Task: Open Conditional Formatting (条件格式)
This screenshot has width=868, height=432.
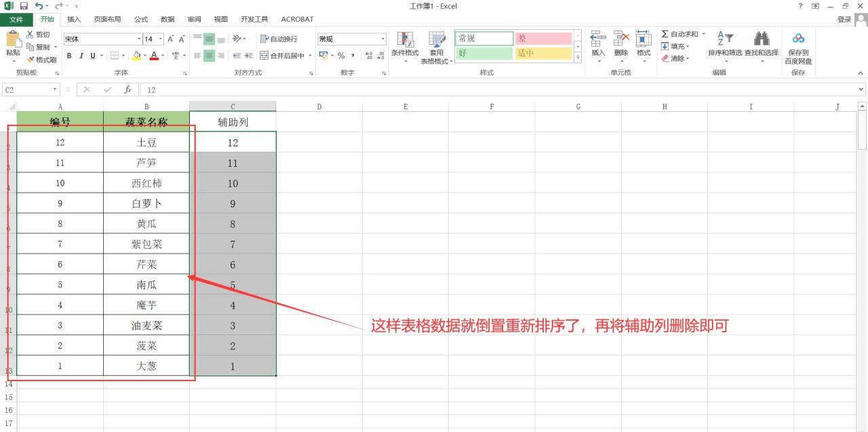Action: [x=405, y=47]
